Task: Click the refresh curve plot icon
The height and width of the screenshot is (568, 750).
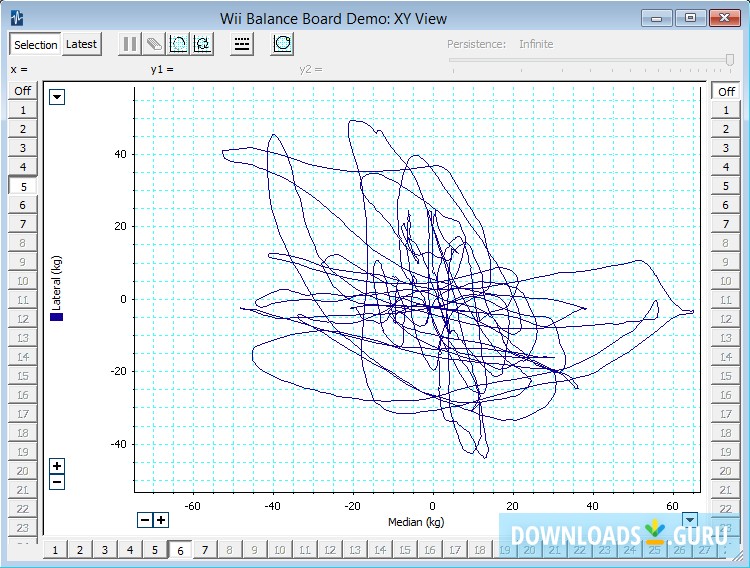Action: (x=202, y=44)
